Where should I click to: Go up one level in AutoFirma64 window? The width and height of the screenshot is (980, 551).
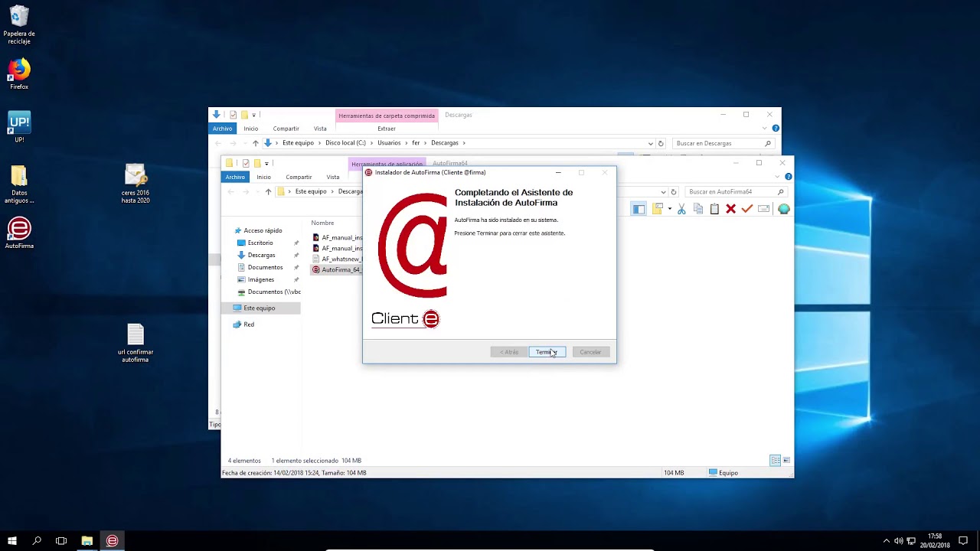[x=268, y=192]
